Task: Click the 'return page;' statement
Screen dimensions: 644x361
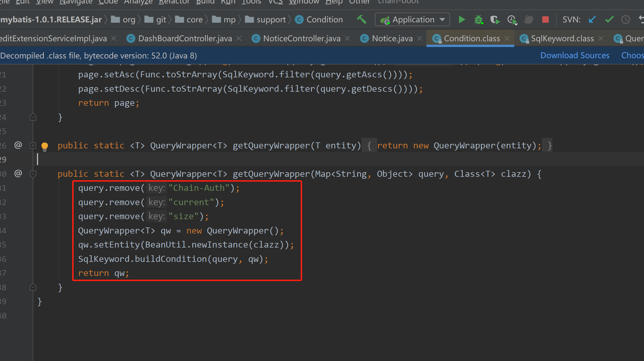Action: (109, 103)
